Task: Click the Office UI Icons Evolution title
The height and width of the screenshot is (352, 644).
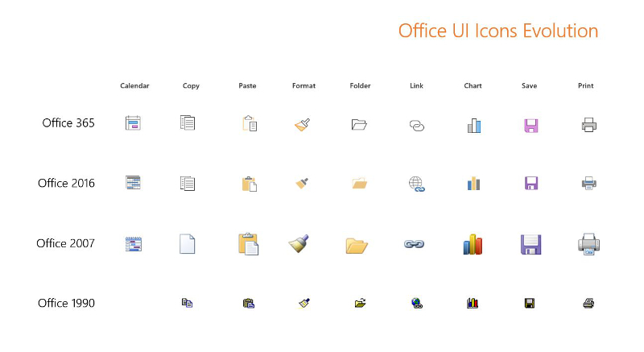Action: click(x=498, y=31)
